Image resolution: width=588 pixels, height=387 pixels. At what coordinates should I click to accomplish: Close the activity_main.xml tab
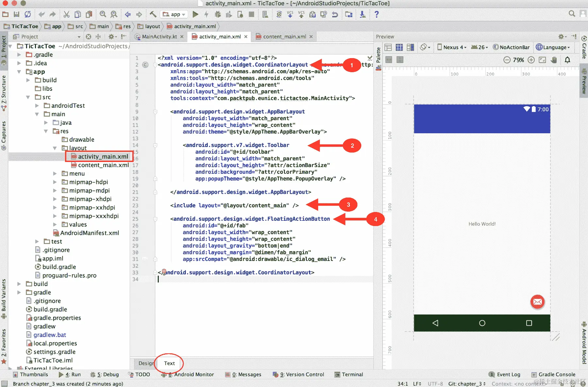click(246, 37)
